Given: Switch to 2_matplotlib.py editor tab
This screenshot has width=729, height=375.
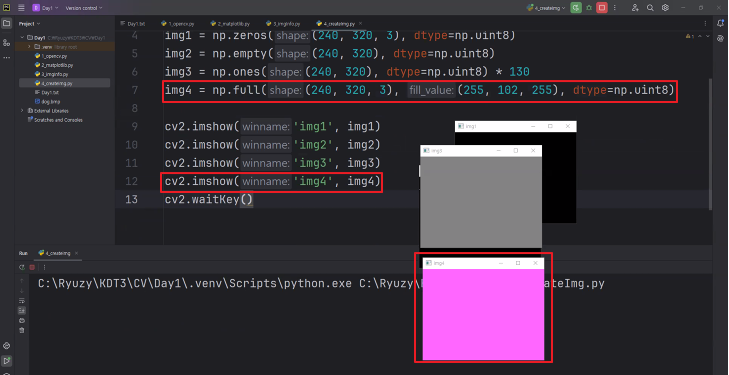Looking at the screenshot, I should [230, 23].
